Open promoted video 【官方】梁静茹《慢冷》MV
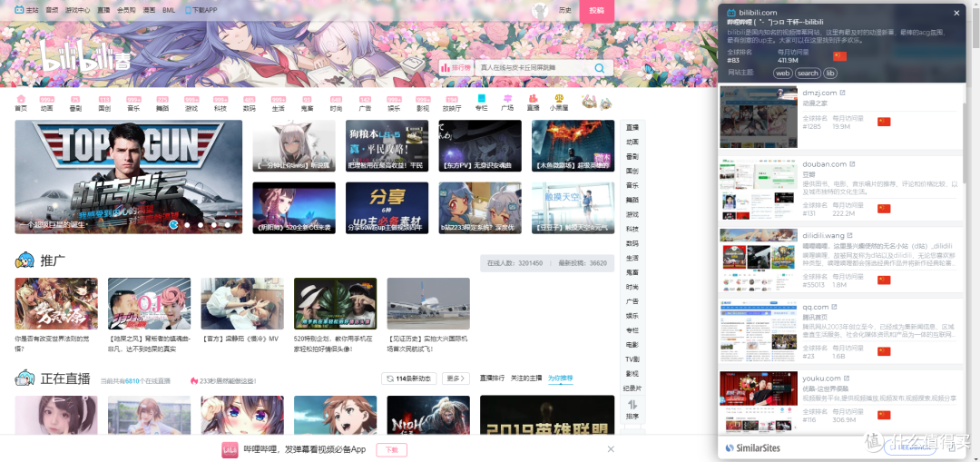Image resolution: width=980 pixels, height=462 pixels. point(242,303)
